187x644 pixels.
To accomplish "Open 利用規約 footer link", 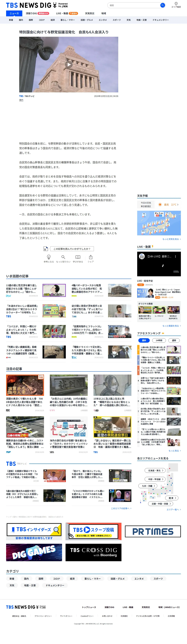I will point(124,616).
